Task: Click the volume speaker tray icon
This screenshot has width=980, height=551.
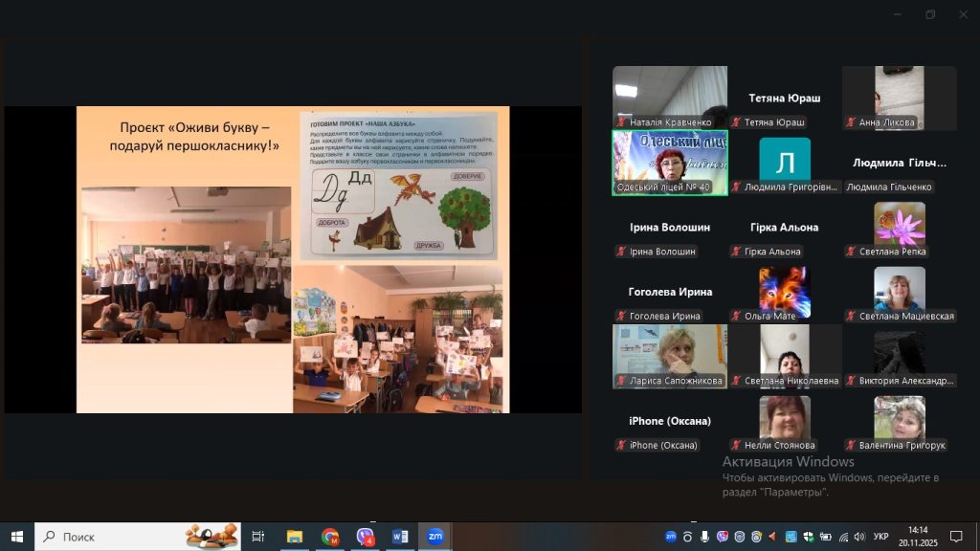Action: 859,537
